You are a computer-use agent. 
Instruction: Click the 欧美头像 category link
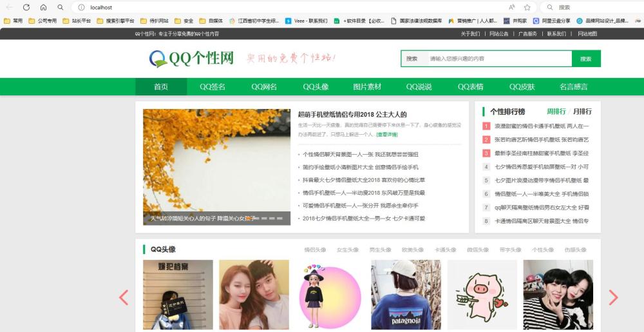413,250
